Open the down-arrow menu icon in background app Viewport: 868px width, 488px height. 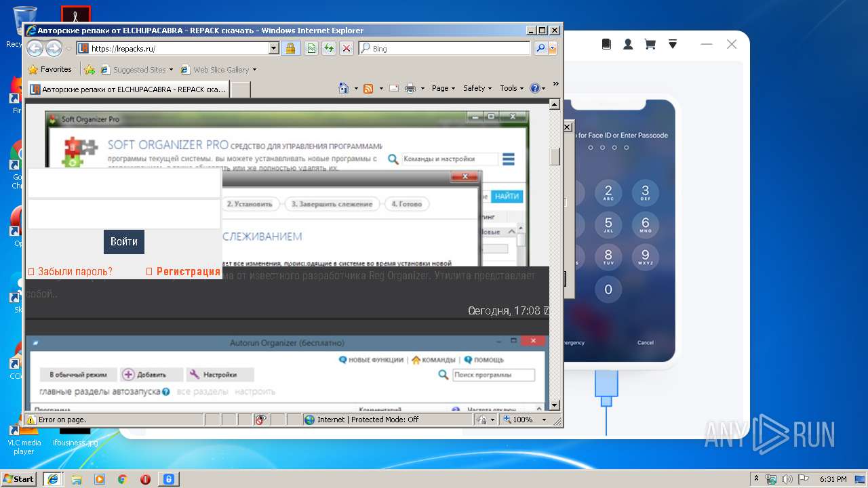point(673,44)
